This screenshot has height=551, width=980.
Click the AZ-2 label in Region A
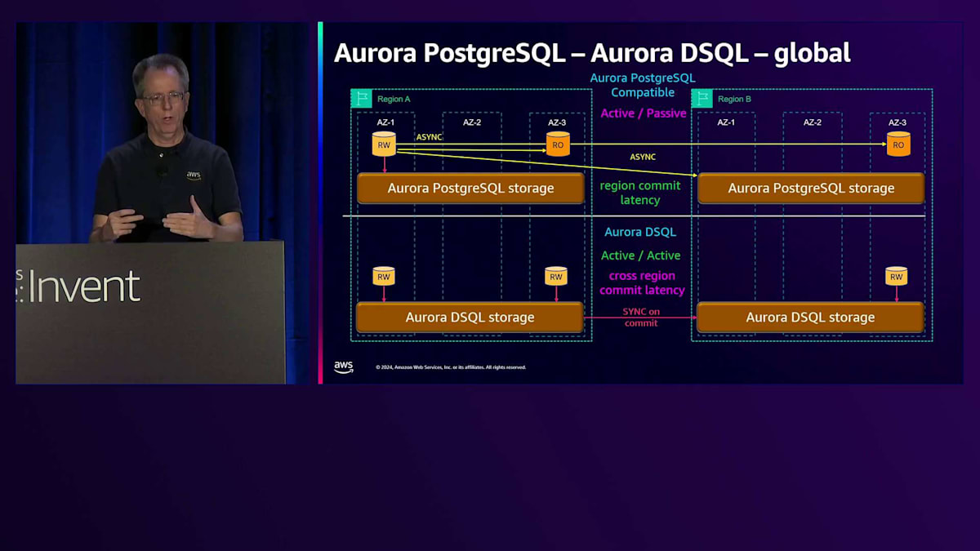(x=472, y=122)
